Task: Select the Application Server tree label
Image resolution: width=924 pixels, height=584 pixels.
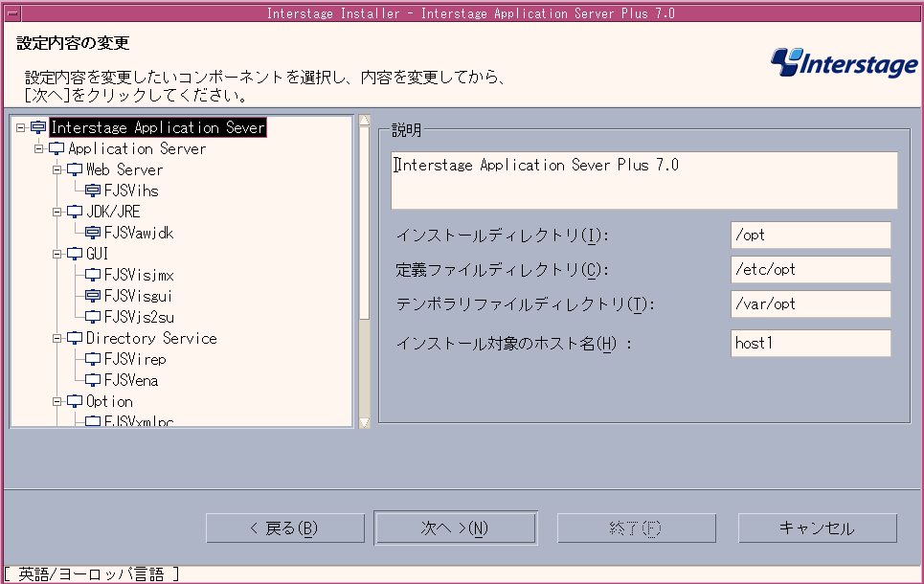Action: (x=137, y=148)
